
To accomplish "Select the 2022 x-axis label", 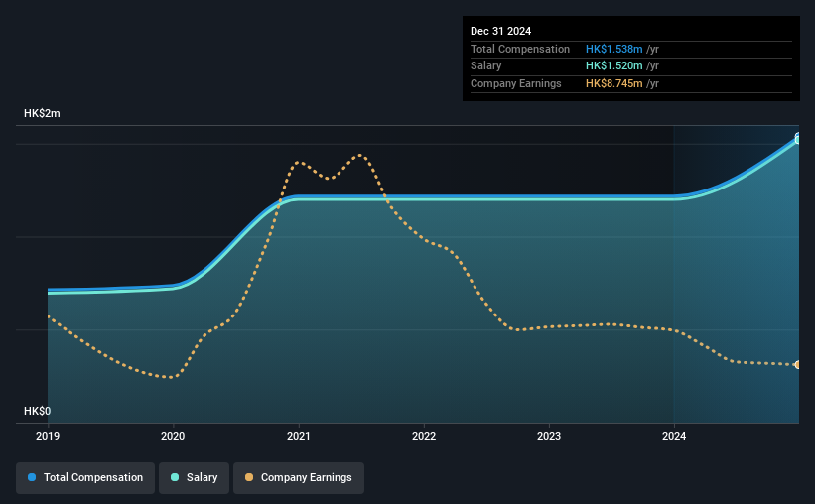I will tap(424, 436).
